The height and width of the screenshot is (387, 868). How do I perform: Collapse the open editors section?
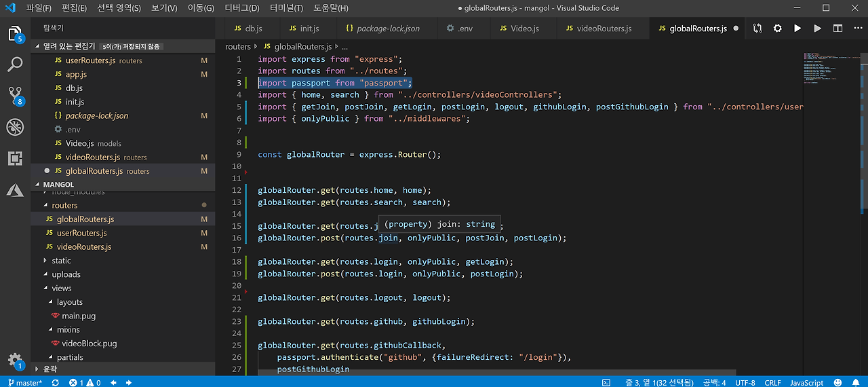tap(122, 46)
